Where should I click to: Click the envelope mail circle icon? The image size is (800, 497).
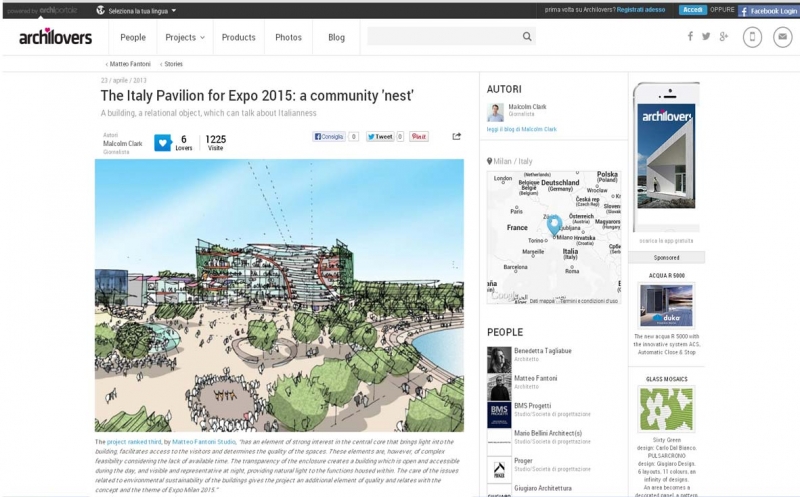pyautogui.click(x=782, y=37)
